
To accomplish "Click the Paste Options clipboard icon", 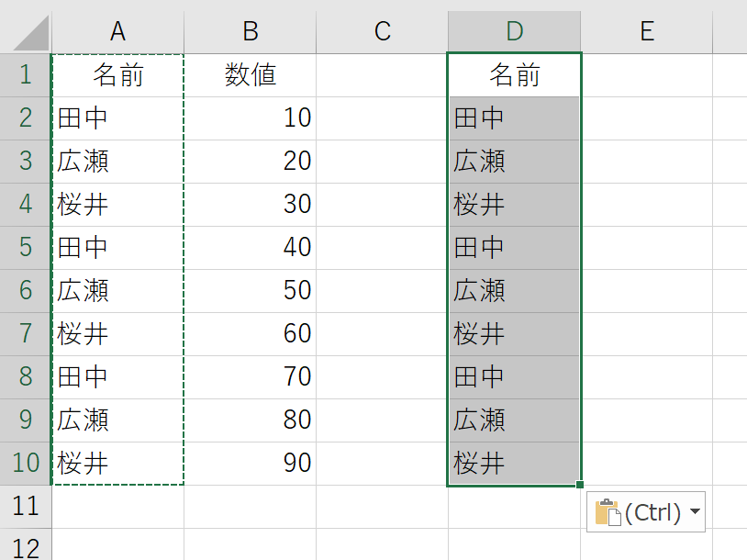I will point(608,512).
